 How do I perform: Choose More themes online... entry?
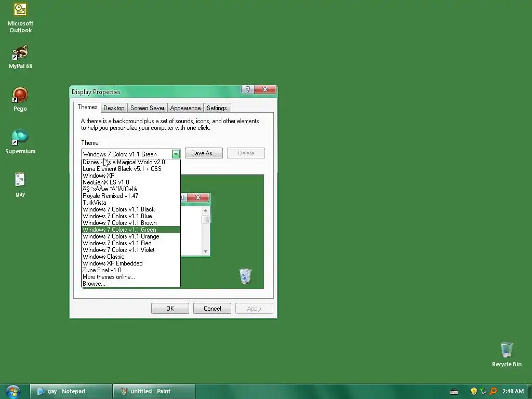130,277
